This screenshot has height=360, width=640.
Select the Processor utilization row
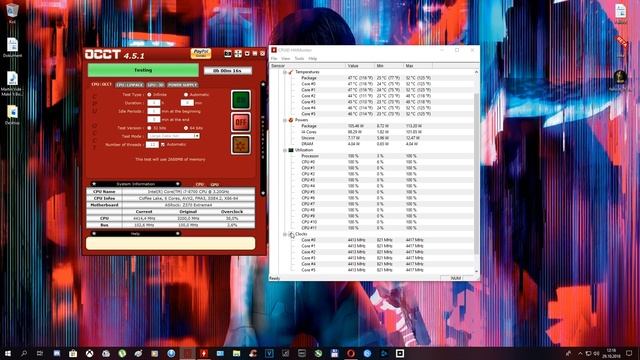click(371, 156)
